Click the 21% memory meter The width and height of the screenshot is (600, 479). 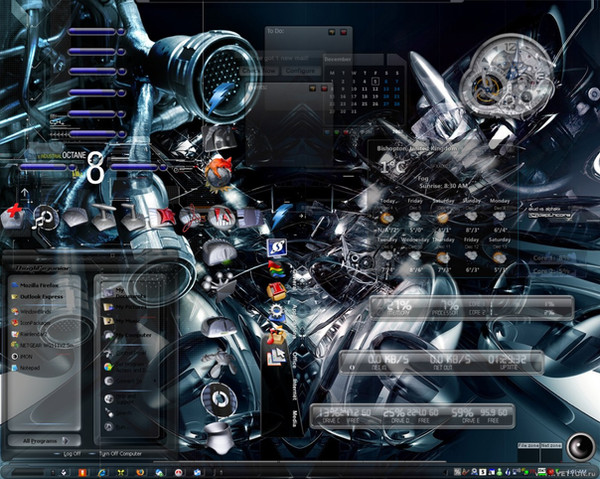(x=399, y=307)
